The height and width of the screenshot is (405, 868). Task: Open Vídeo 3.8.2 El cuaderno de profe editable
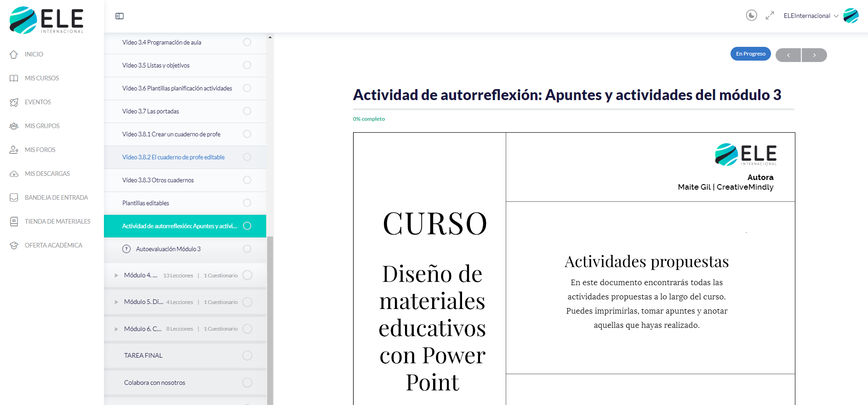tap(173, 157)
